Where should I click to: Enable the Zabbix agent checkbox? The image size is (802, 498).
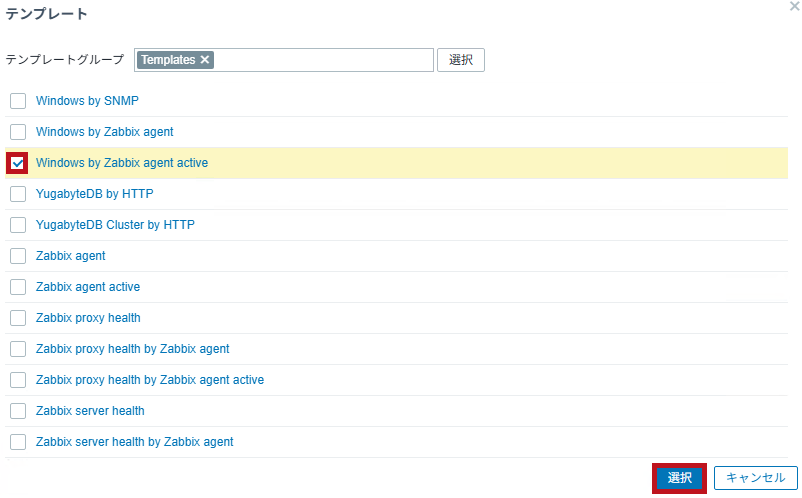[18, 256]
